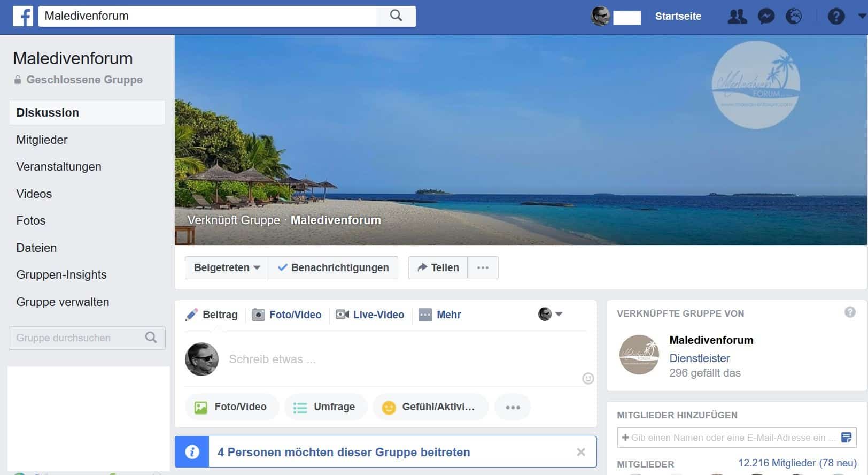Click the blue info icon on notice
Screen dimensions: 868x475
tap(192, 452)
